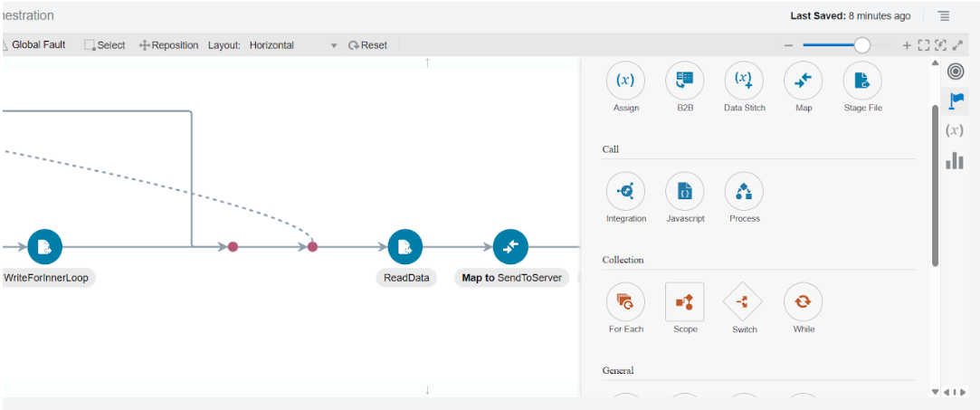Toggle Reposition mode in toolbar
The height and width of the screenshot is (410, 980).
click(168, 45)
